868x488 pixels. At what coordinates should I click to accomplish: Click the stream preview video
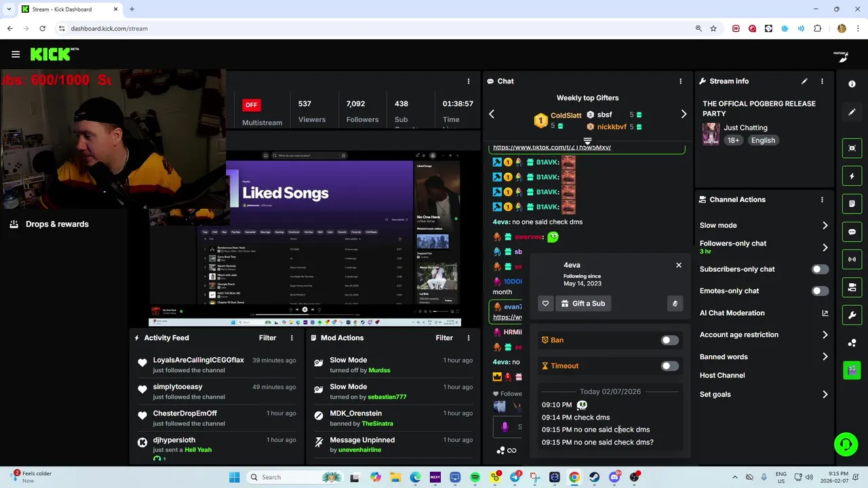304,239
